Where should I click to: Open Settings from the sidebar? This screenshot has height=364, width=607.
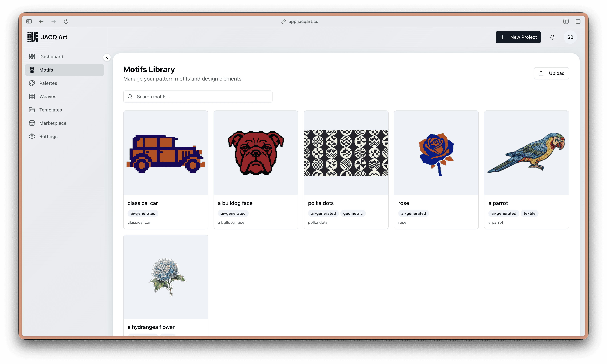pos(48,136)
